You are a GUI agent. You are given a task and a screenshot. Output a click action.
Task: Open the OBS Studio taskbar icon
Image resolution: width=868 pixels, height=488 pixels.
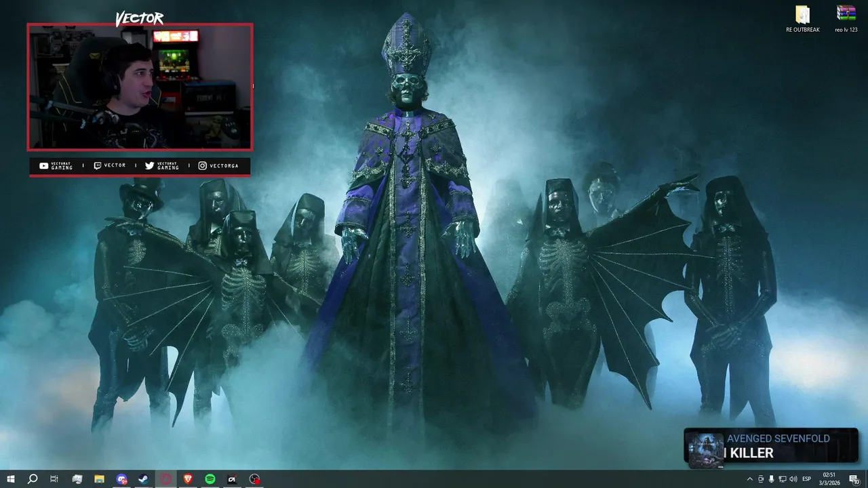click(254, 479)
